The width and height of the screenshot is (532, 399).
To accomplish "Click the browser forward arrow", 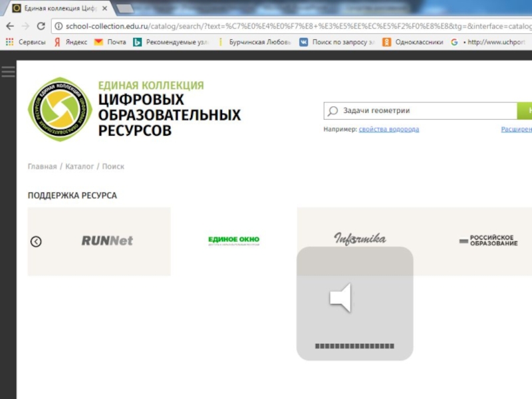I will tap(25, 26).
